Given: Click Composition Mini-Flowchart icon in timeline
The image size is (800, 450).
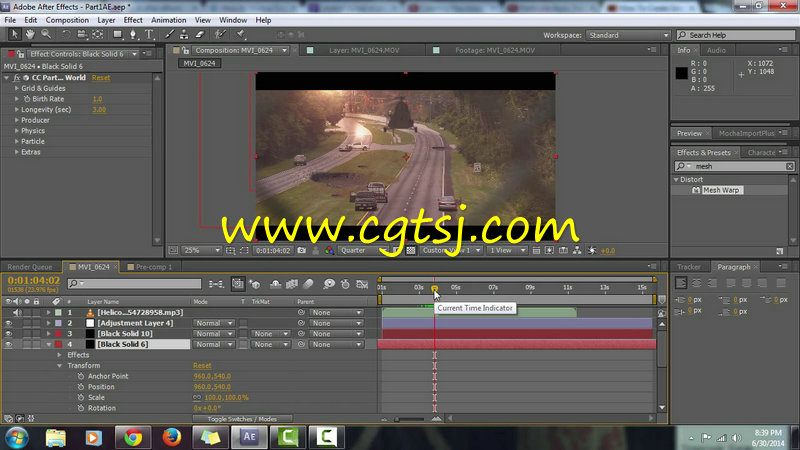Looking at the screenshot, I should pyautogui.click(x=216, y=284).
